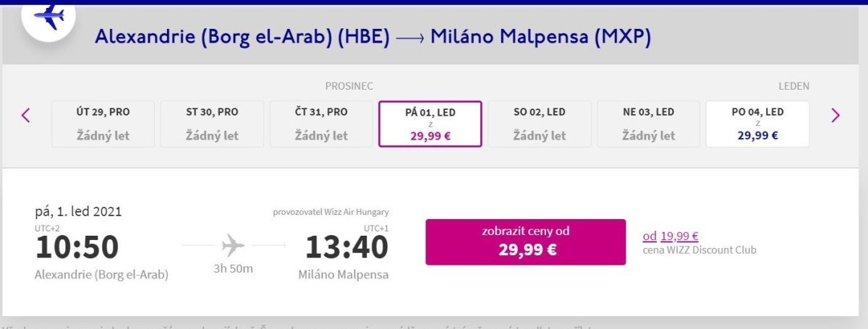Select the ÚT 29, PRO date tab
Viewport: 868px width, 329px height.
coord(103,124)
